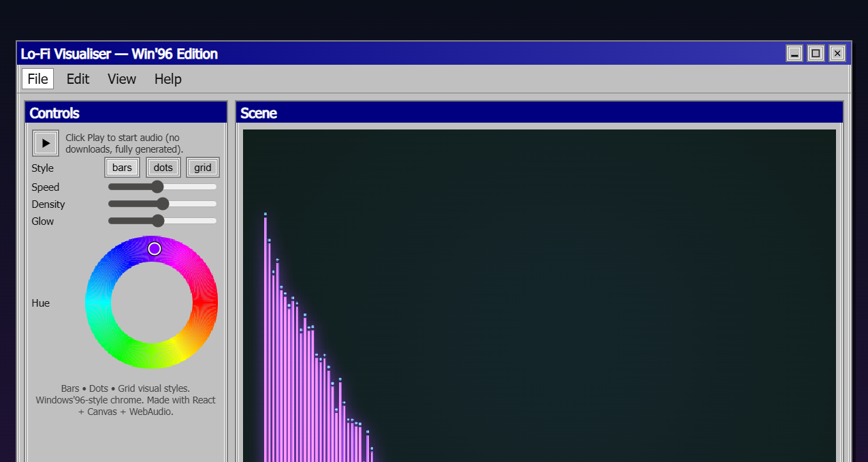Maximize the Lo-Fi Visualiser window
Screen dimensions: 868x462
point(816,53)
